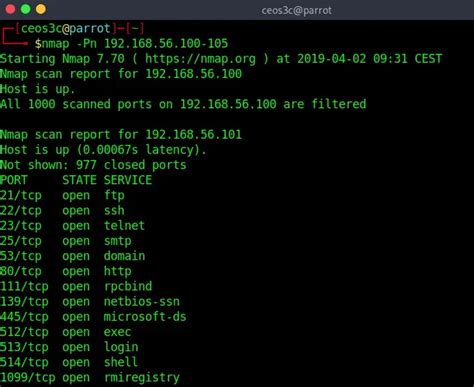Click the login service name
Screen dimensions: 474x387
(121, 347)
